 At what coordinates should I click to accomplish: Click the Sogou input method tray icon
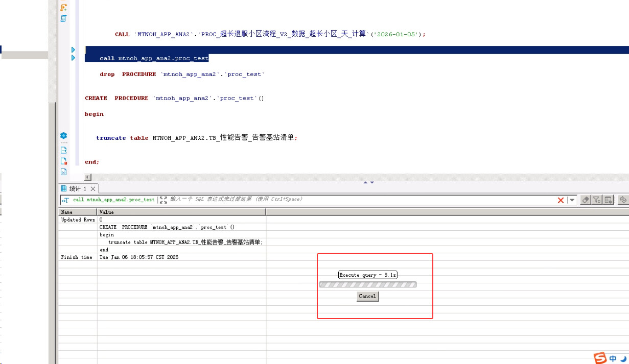(x=600, y=358)
